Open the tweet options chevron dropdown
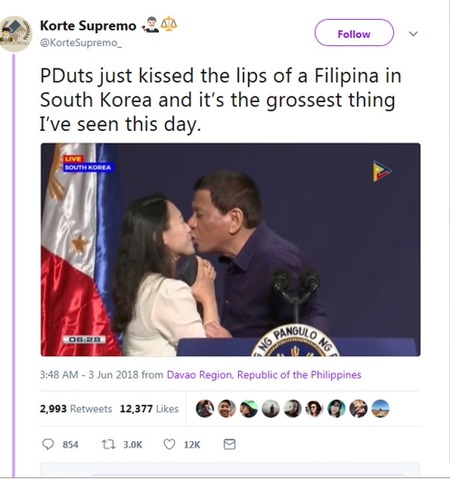Image resolution: width=450 pixels, height=479 pixels. (413, 34)
